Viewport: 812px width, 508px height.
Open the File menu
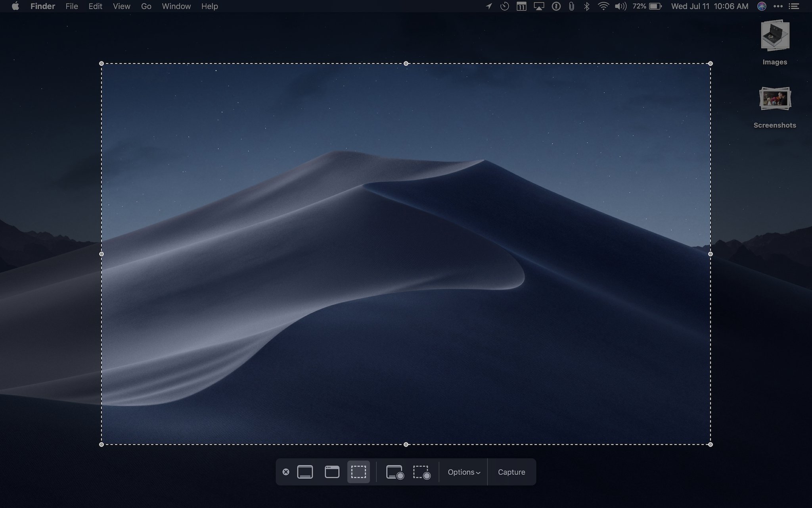point(72,6)
